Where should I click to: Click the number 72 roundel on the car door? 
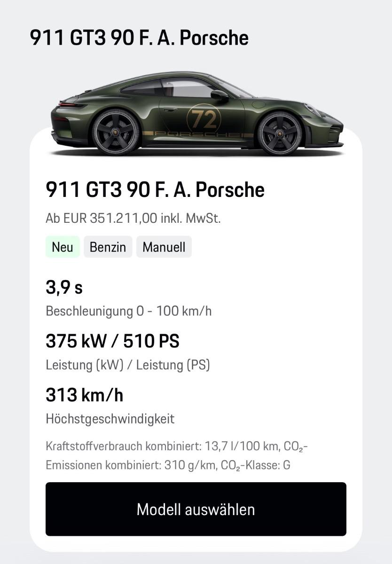pos(204,118)
